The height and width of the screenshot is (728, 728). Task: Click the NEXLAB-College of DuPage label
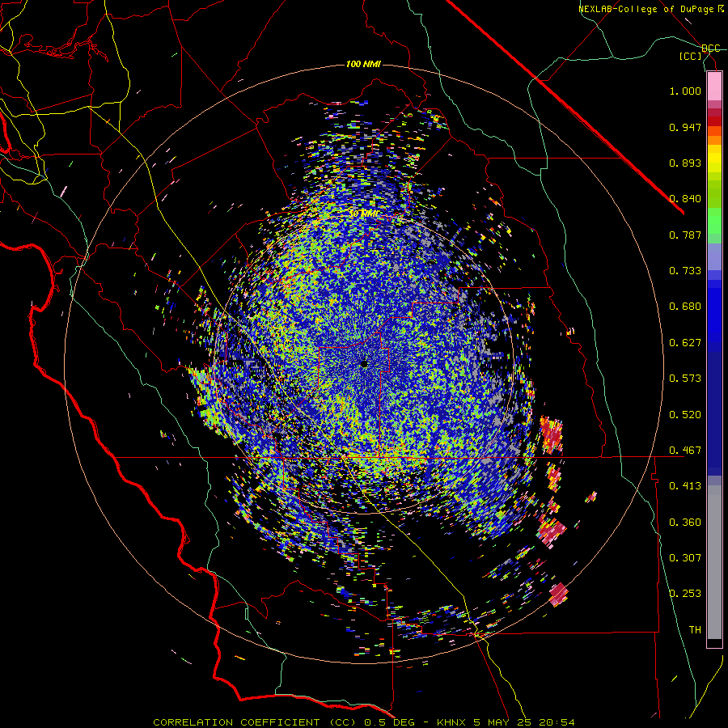click(650, 9)
